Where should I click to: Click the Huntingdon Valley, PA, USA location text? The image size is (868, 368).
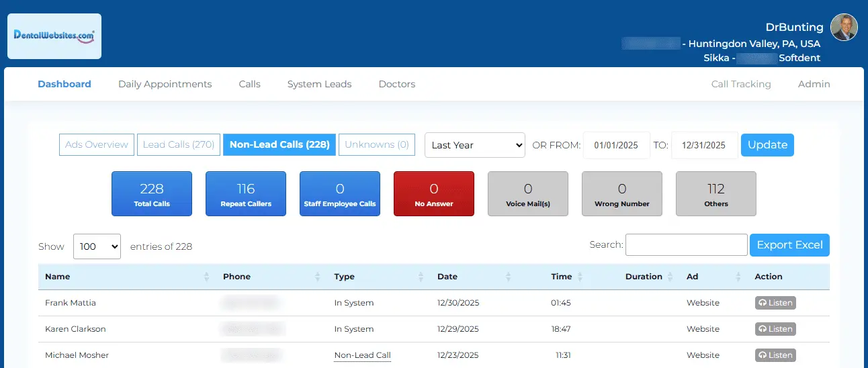pyautogui.click(x=754, y=44)
